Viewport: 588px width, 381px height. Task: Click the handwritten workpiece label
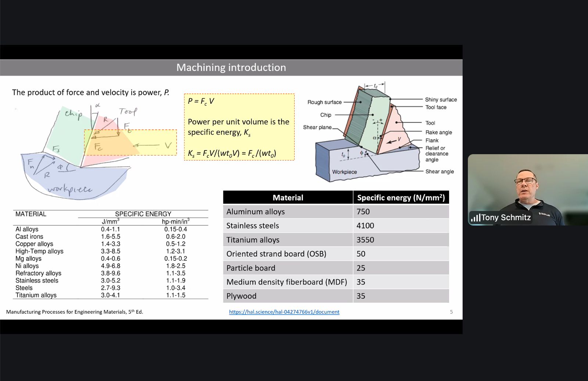(x=70, y=189)
